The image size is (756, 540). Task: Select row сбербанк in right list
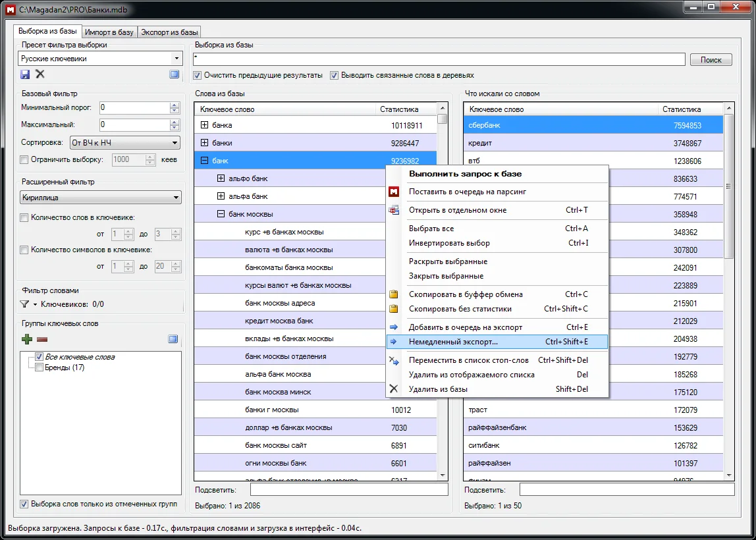click(593, 125)
